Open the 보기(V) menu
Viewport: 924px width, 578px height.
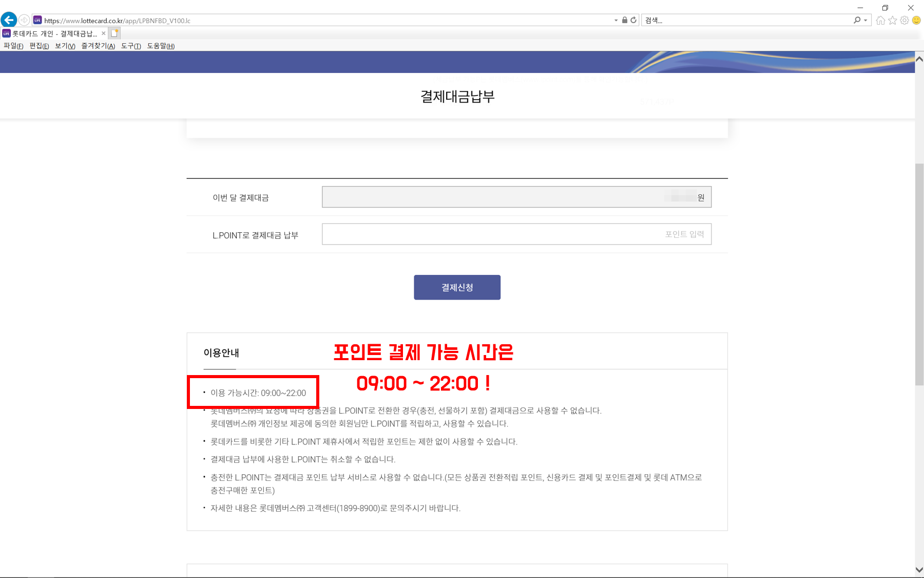[x=65, y=46]
